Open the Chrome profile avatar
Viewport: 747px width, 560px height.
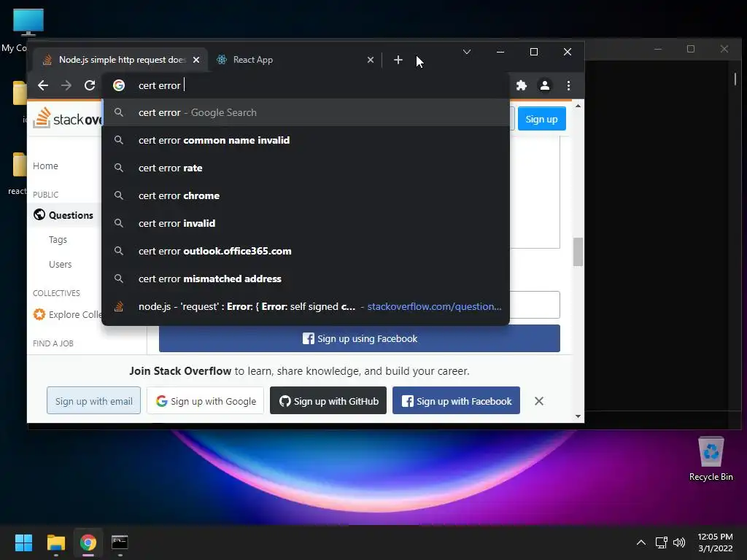click(544, 85)
